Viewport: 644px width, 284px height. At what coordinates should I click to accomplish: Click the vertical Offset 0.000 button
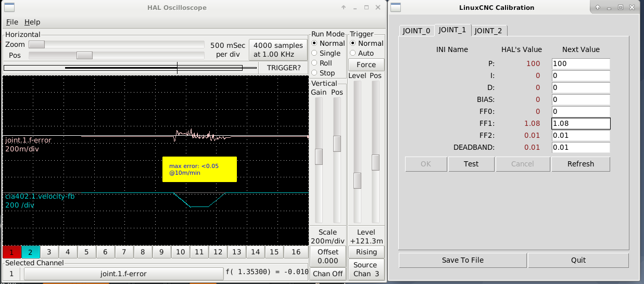328,256
